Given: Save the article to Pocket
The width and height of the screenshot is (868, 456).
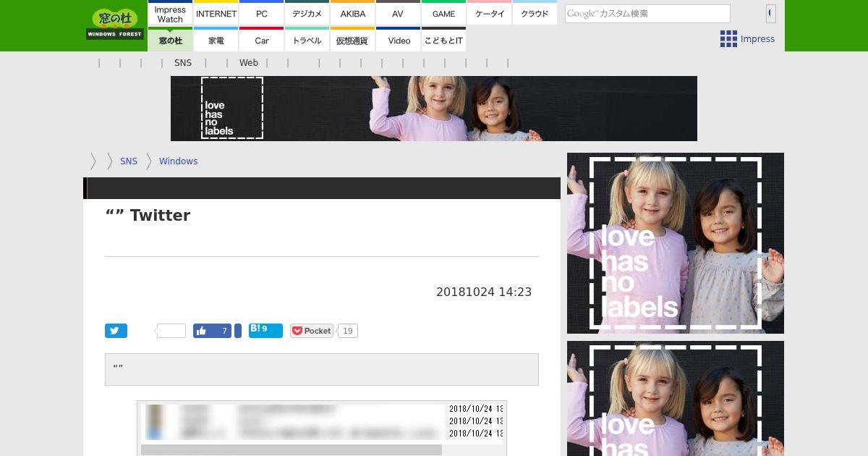Looking at the screenshot, I should click(311, 331).
